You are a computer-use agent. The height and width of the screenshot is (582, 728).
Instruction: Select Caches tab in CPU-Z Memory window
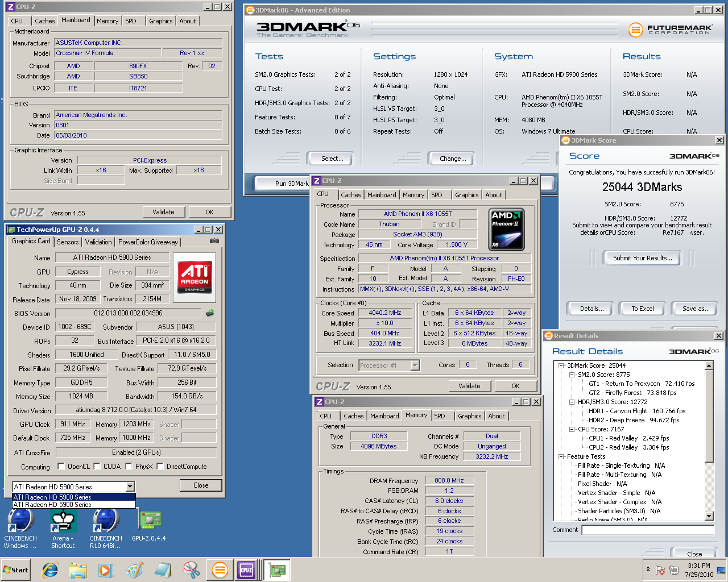coord(353,416)
